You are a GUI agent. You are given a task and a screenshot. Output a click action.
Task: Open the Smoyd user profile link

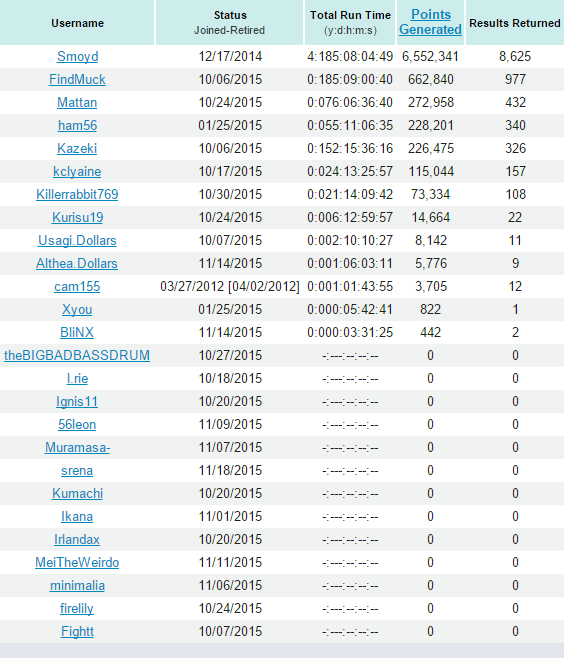[x=77, y=56]
